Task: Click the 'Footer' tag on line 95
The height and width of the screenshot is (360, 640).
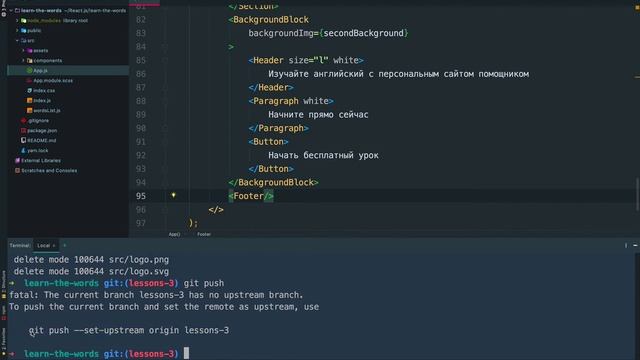Action: (x=249, y=196)
